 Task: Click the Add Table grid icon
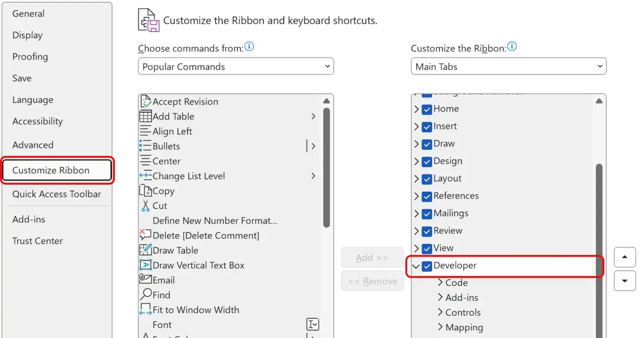145,116
